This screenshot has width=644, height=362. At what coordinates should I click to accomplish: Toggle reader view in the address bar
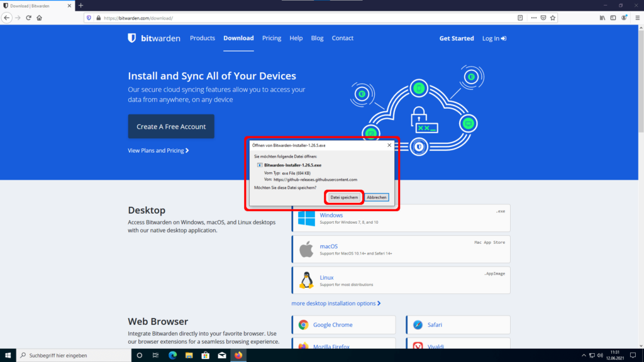[x=520, y=18]
